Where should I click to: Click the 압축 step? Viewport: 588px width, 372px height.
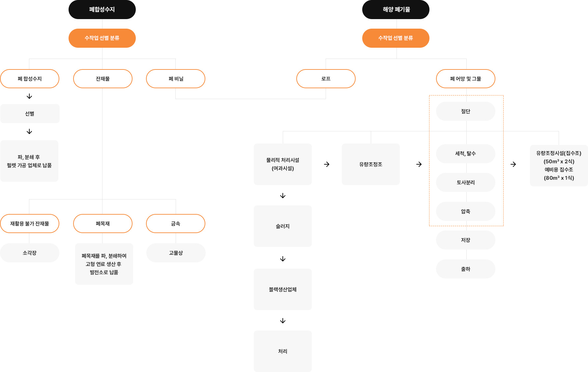click(x=466, y=211)
